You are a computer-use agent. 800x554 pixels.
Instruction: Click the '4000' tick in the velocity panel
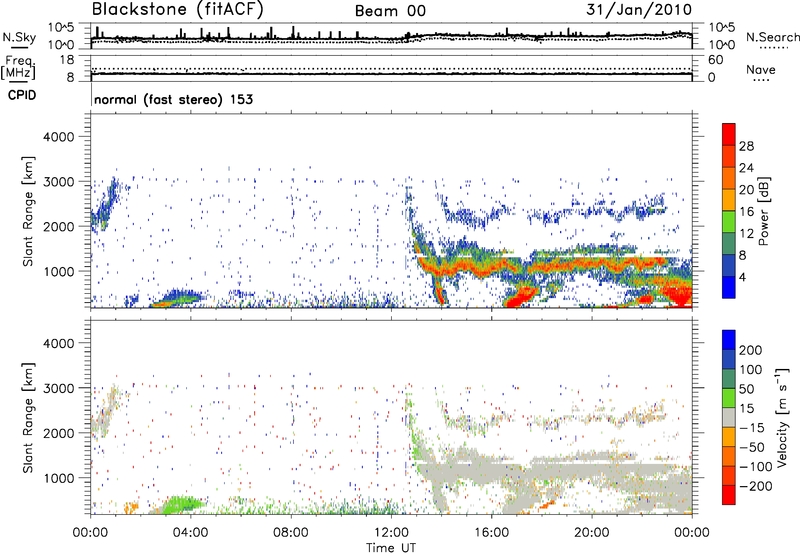pyautogui.click(x=58, y=343)
